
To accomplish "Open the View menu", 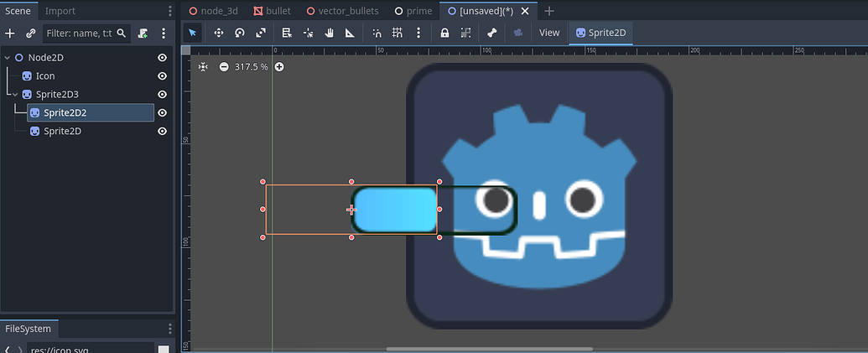I will click(549, 34).
